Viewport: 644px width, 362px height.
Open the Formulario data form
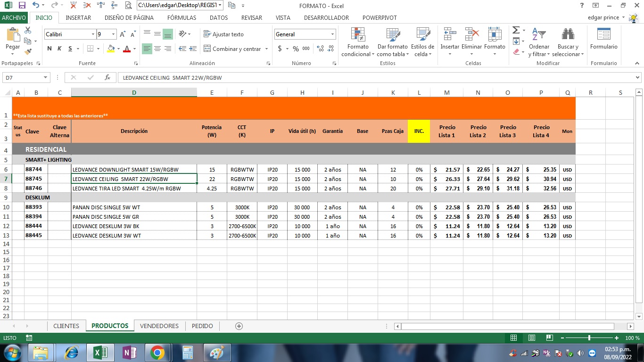[x=603, y=39]
